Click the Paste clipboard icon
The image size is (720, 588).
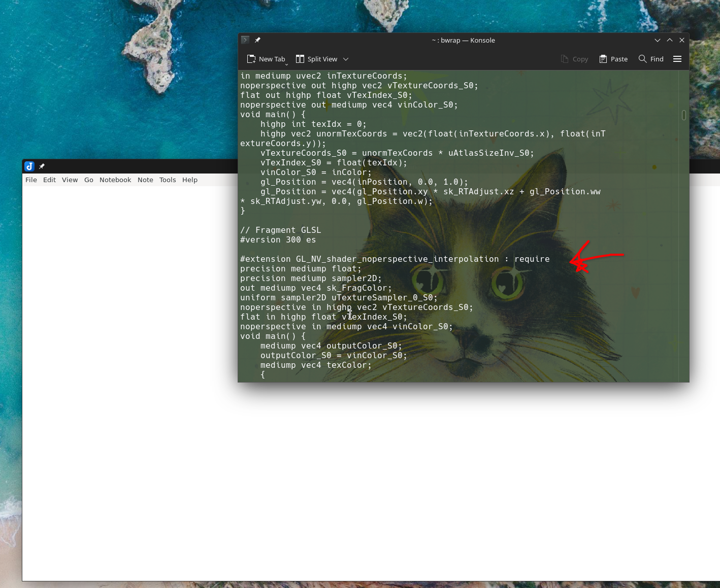(x=603, y=59)
